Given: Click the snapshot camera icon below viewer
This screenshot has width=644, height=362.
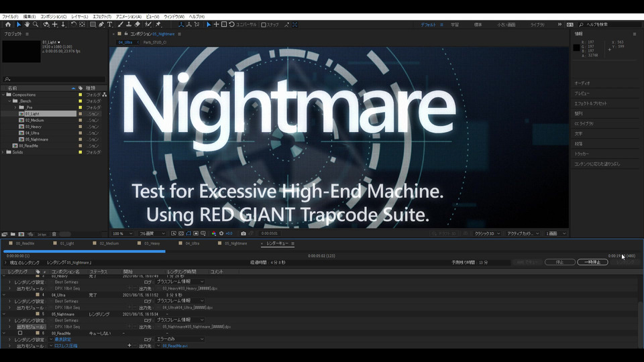Looking at the screenshot, I should click(243, 233).
